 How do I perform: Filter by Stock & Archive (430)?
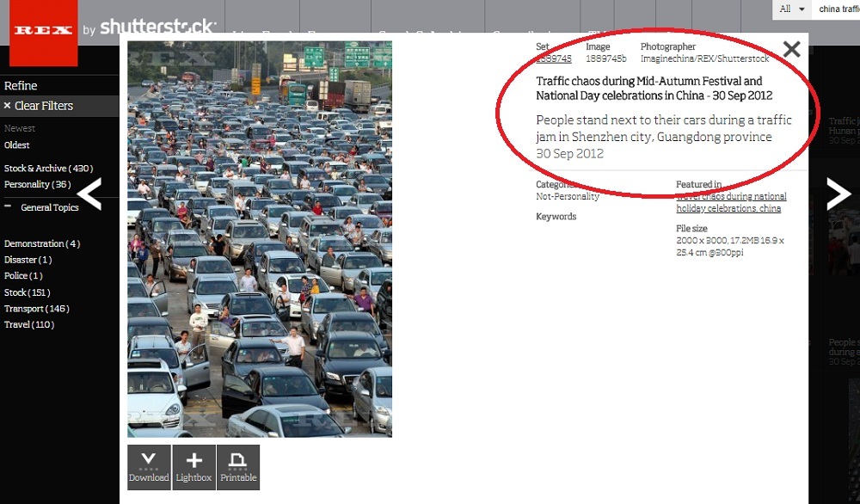pos(48,169)
